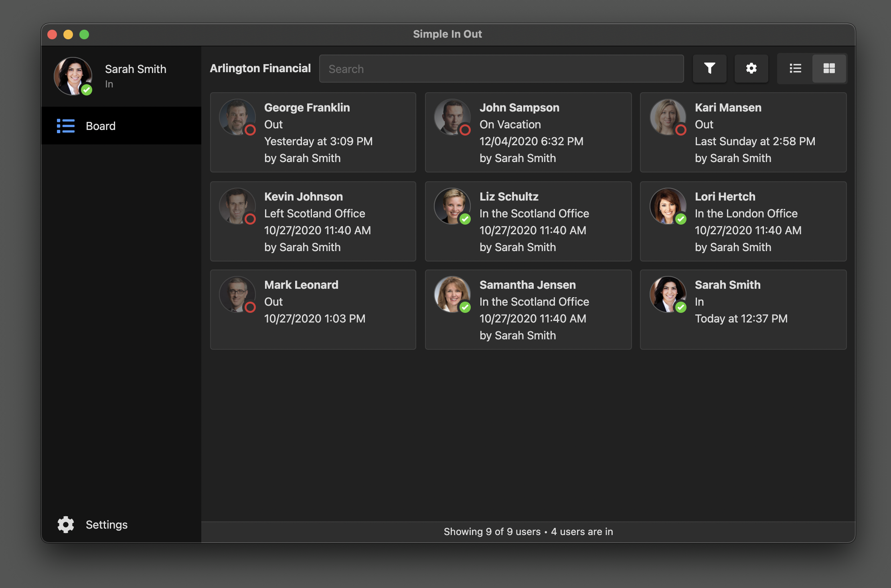Image resolution: width=891 pixels, height=588 pixels.
Task: Expand Arlington Financial organization dropdown
Action: tap(261, 68)
